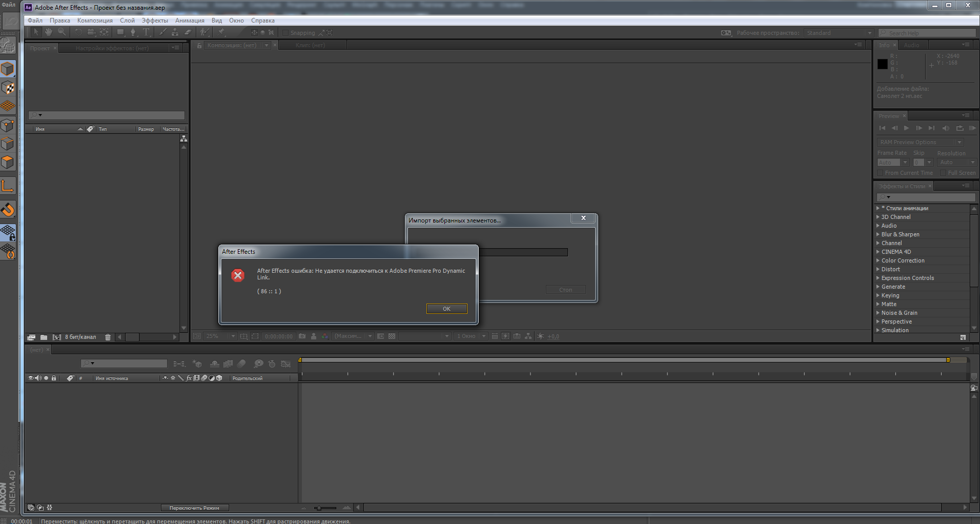Open the Эффекты menu
980x524 pixels.
tap(155, 21)
